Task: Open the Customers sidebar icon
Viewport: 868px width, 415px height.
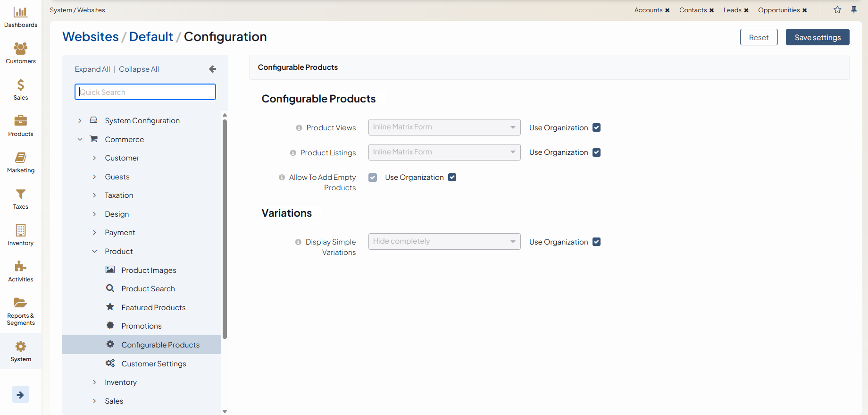Action: [20, 48]
